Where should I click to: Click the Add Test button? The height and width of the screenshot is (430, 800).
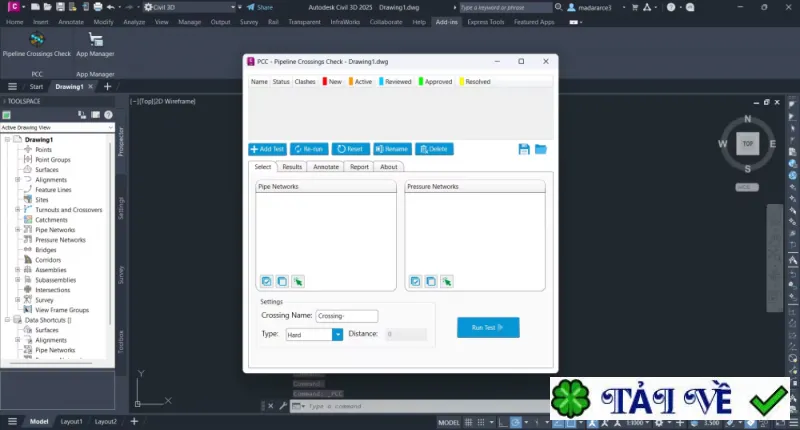[x=267, y=149]
